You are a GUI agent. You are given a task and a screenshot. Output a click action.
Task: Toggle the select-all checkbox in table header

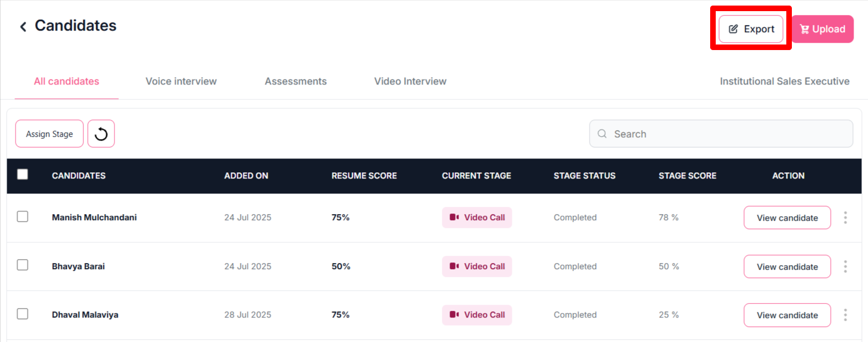(23, 175)
